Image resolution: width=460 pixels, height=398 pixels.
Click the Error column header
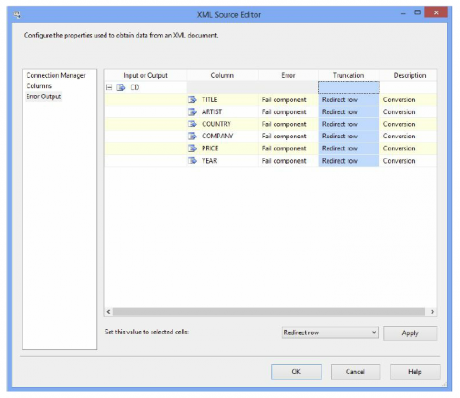(x=288, y=75)
